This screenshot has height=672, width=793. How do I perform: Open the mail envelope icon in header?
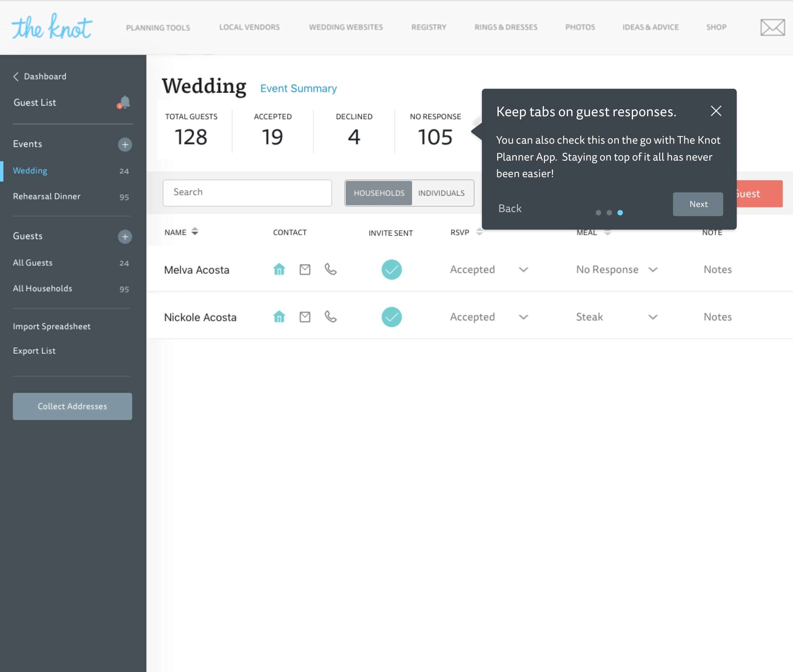pyautogui.click(x=772, y=27)
